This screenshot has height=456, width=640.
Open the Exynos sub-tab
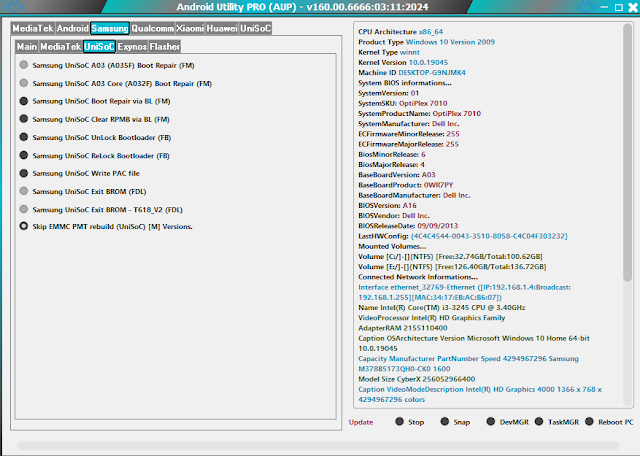click(132, 47)
